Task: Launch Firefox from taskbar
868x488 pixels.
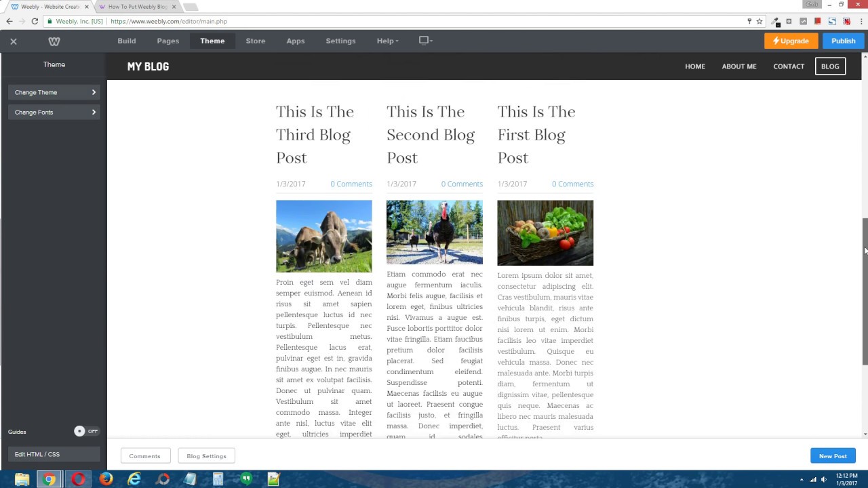Action: click(x=106, y=479)
